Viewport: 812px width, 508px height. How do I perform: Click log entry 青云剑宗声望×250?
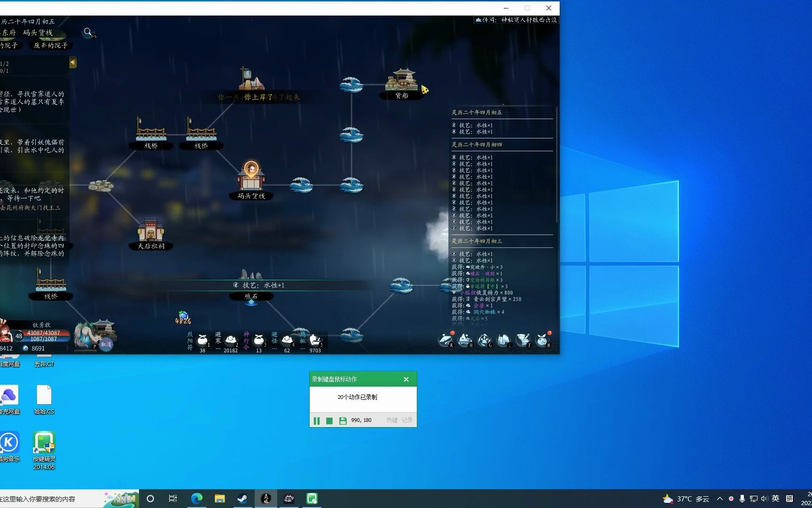(487, 299)
